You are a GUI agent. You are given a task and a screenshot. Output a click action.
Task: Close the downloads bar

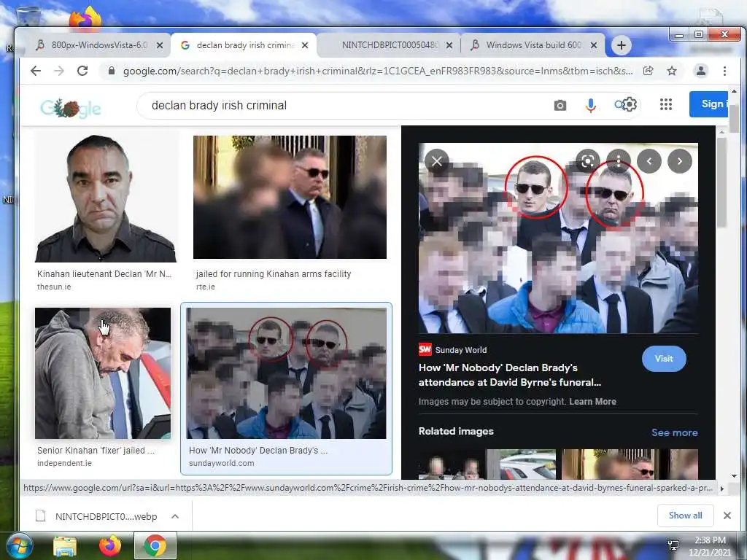pyautogui.click(x=727, y=516)
